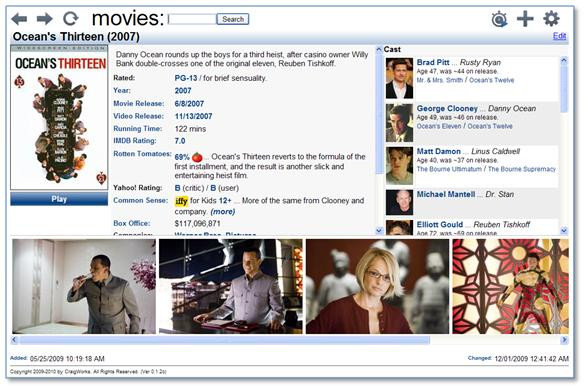This screenshot has height=389, width=585.
Task: Click the details panel scroll down arrow
Action: [379, 230]
